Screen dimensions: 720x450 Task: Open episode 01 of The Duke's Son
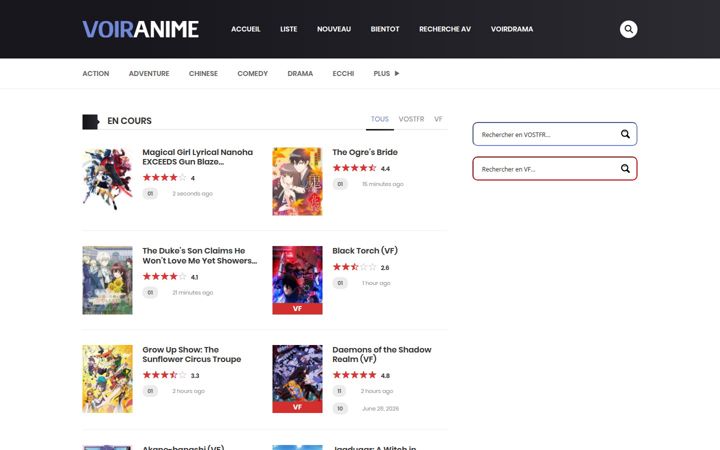pos(150,292)
